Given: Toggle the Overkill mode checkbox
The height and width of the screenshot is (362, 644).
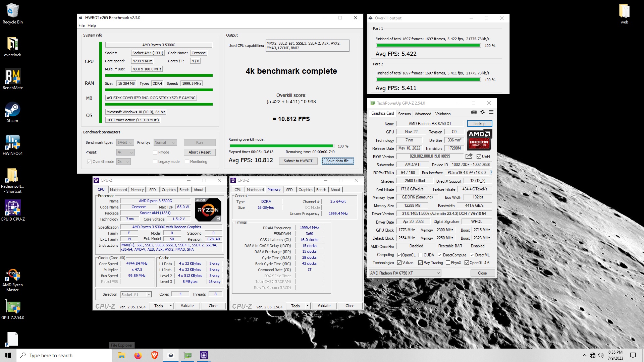Looking at the screenshot, I should tap(89, 162).
